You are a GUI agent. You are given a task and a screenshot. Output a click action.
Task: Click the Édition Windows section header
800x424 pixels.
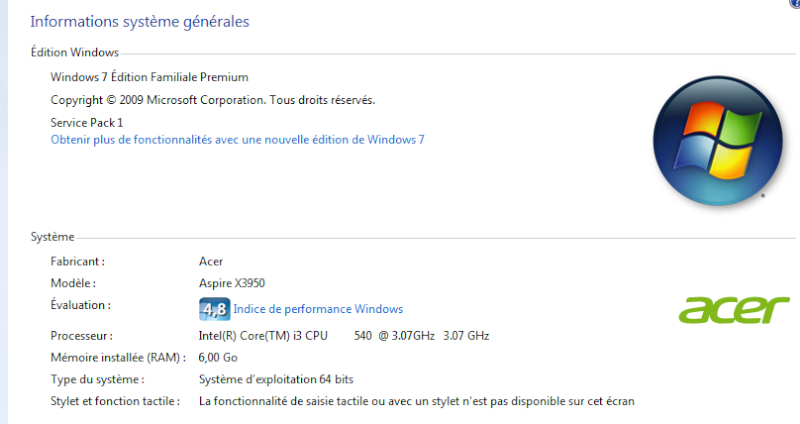(74, 53)
